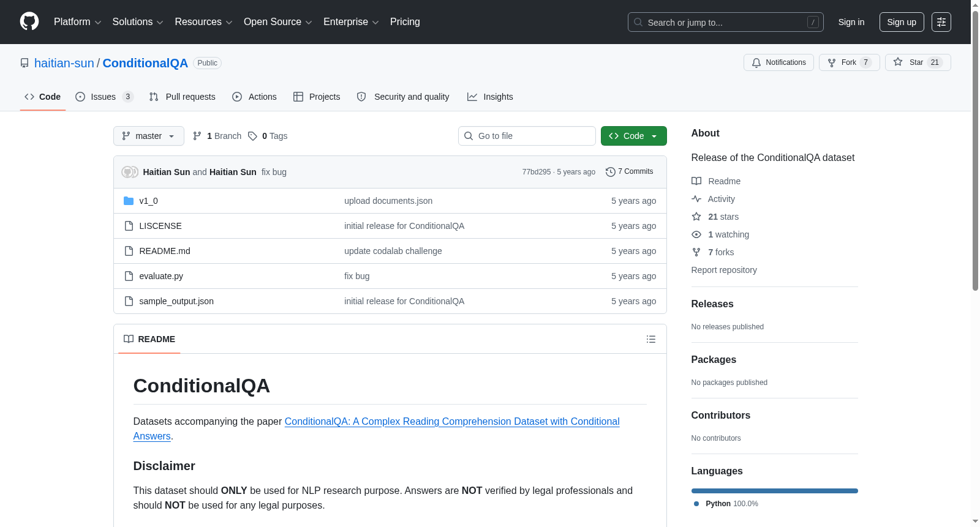
Task: Click the tag icon next to 0 Tags
Action: [x=252, y=136]
